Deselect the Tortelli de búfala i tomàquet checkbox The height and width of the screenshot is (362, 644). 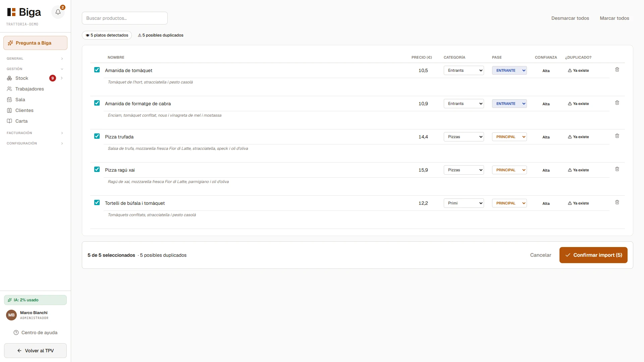tap(97, 202)
